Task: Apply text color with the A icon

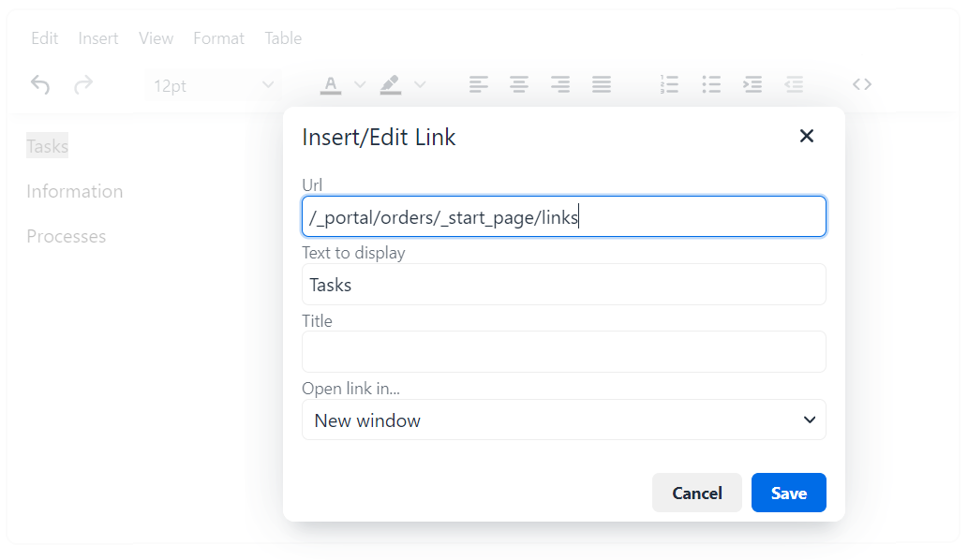Action: tap(331, 85)
